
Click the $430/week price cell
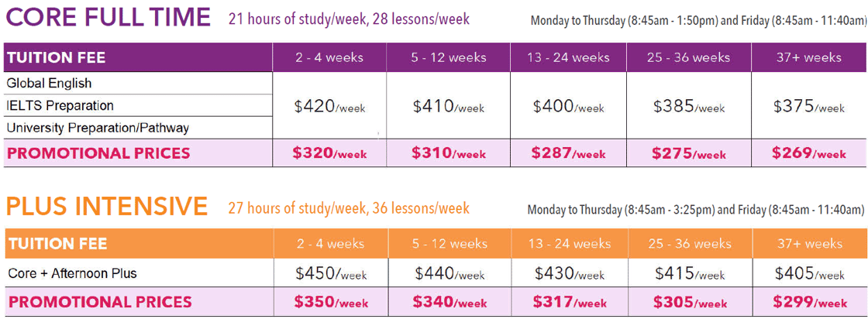(x=570, y=273)
